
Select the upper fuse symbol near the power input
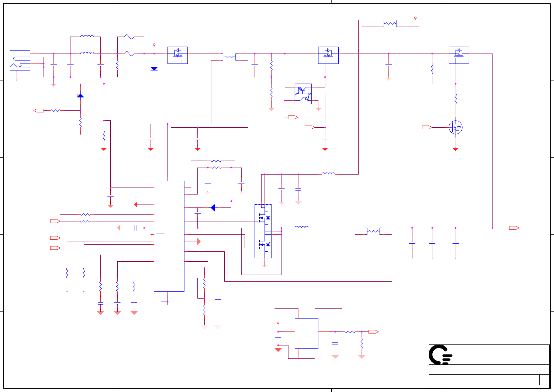point(129,37)
